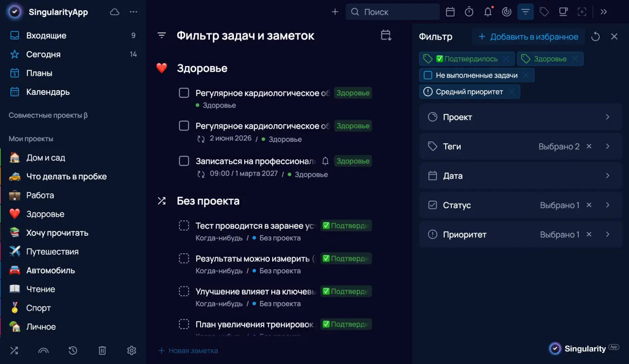Image resolution: width=629 pixels, height=364 pixels.
Task: Check first Регулярное кардиологическое task checkbox
Action: coord(184,93)
